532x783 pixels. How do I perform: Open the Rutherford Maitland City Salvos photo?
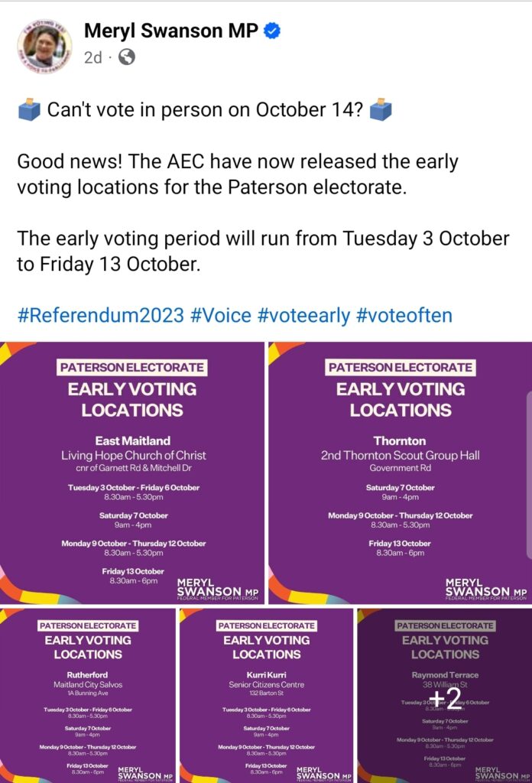click(x=87, y=695)
